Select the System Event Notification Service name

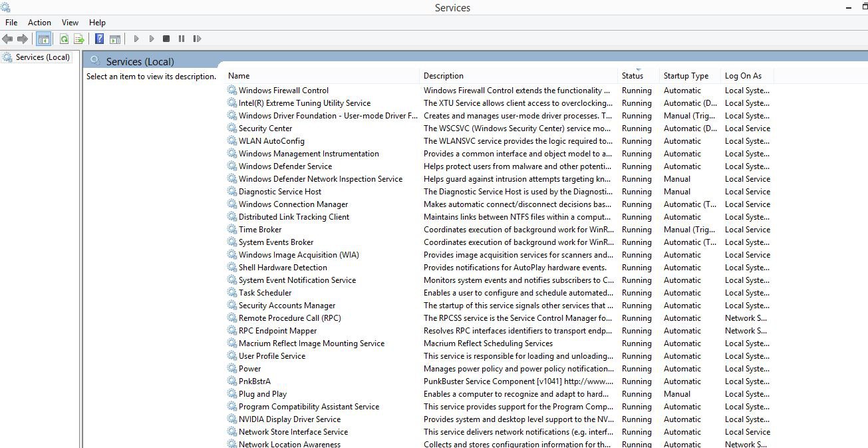297,280
